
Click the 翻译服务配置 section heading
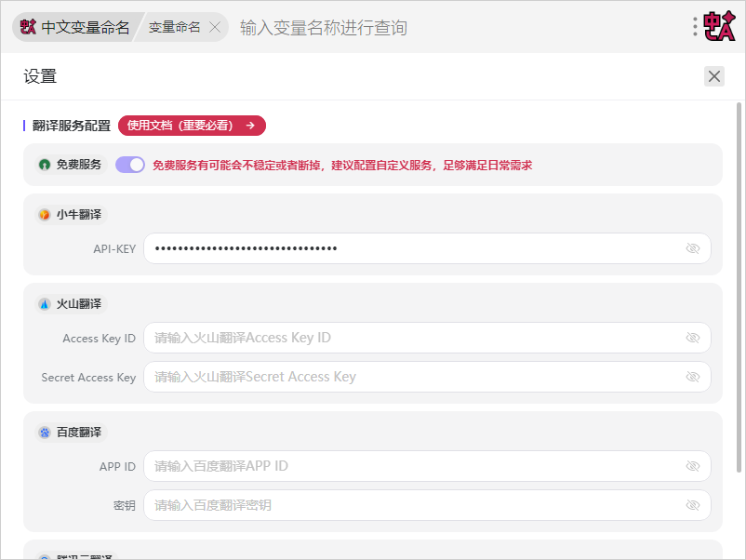coord(72,126)
